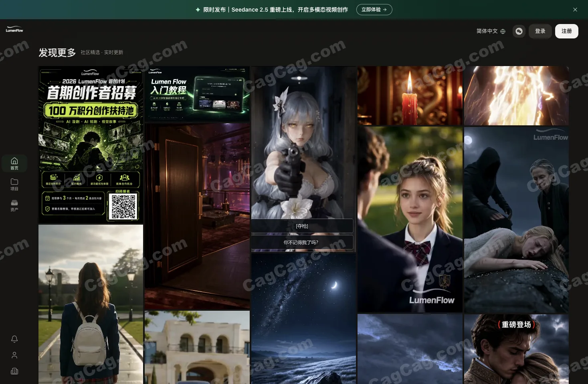
Task: Close the Seedance announcement banner
Action: pyautogui.click(x=575, y=10)
